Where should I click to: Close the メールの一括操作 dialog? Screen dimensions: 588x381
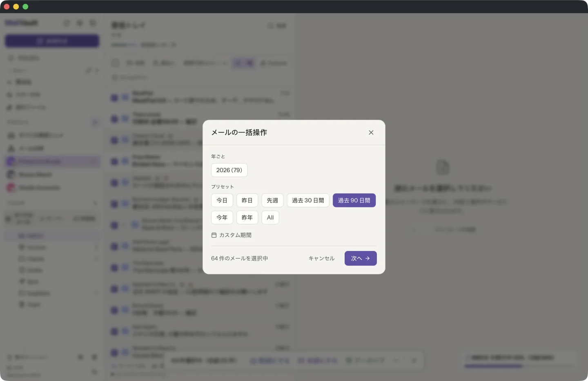click(x=371, y=132)
